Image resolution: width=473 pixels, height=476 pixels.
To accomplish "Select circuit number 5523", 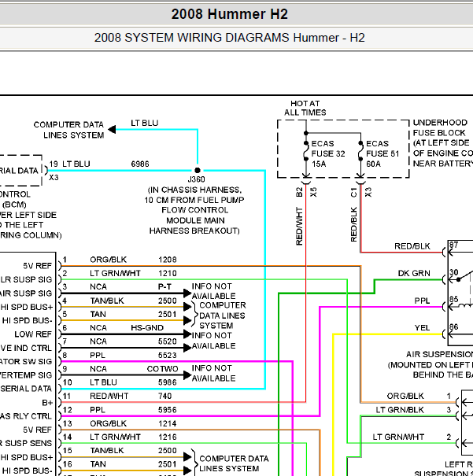I will pos(168,355).
